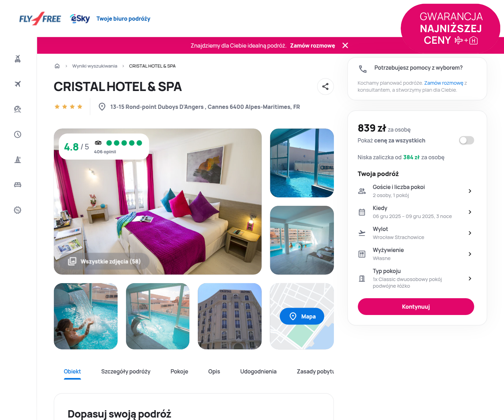Click the Kontynuuj button
This screenshot has height=420, width=504.
(416, 307)
